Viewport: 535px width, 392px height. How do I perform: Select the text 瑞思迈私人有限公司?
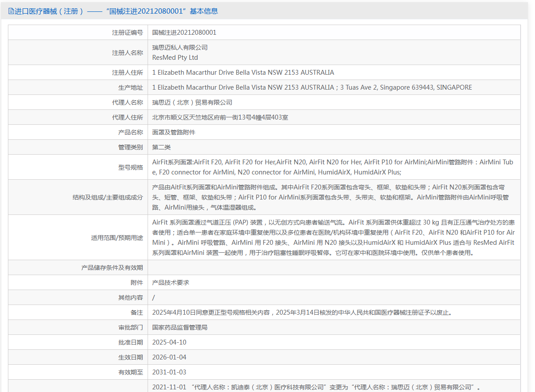tap(180, 47)
